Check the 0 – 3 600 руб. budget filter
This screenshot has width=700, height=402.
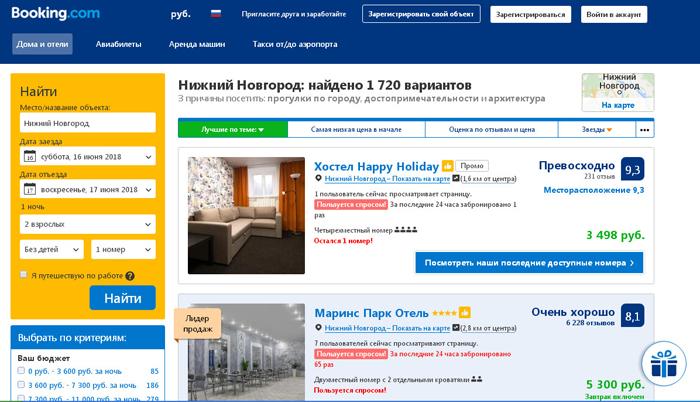tap(22, 371)
